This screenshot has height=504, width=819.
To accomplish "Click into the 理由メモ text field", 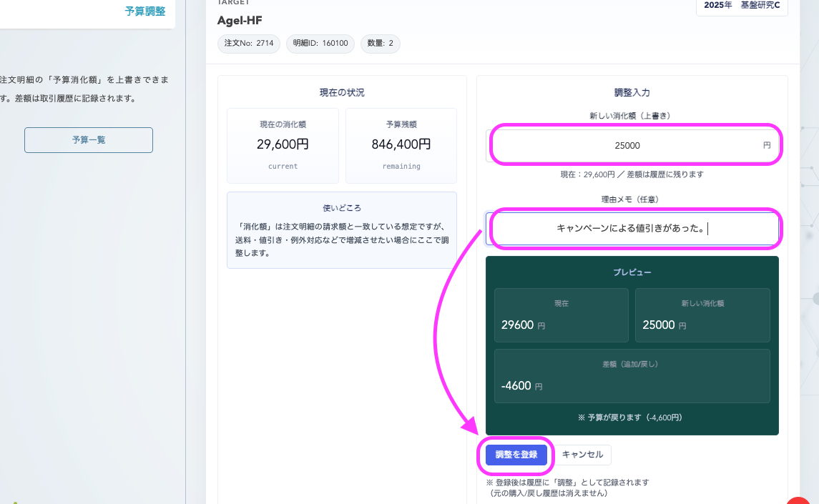I will click(x=632, y=229).
